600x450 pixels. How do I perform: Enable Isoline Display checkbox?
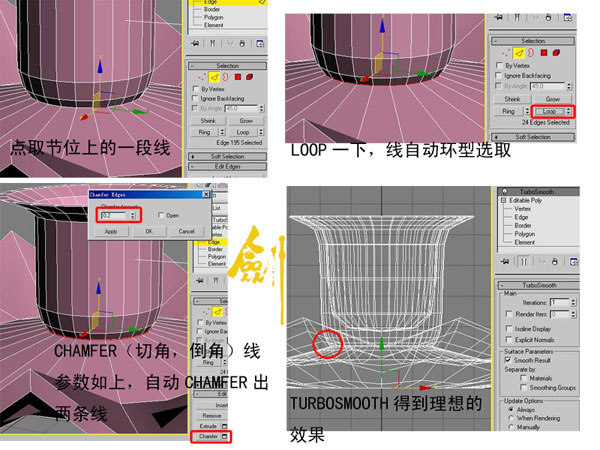coord(509,329)
